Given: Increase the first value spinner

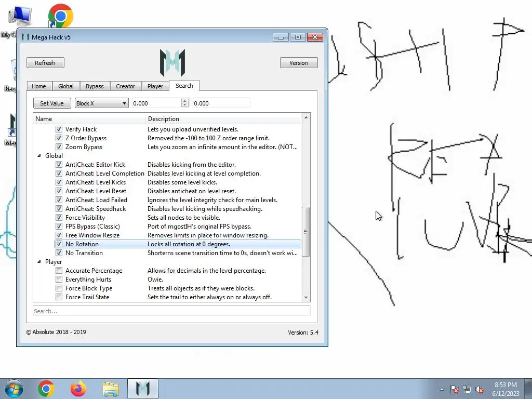Looking at the screenshot, I should point(184,101).
